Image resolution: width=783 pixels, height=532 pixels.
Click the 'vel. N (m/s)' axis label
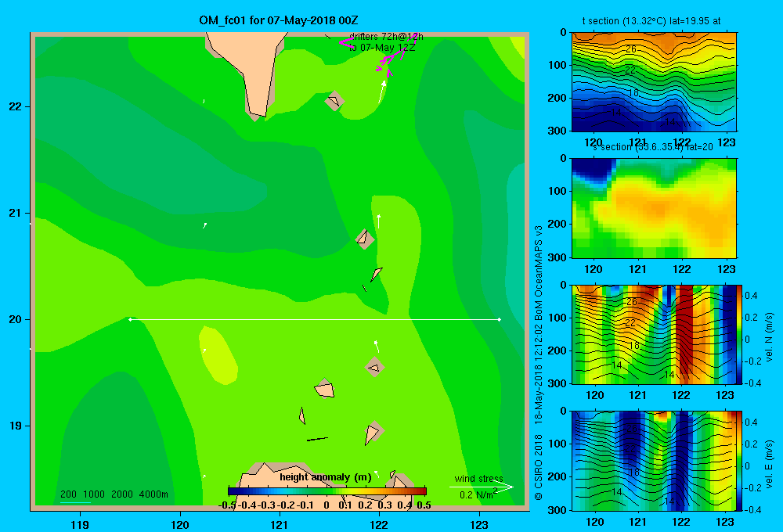[769, 337]
